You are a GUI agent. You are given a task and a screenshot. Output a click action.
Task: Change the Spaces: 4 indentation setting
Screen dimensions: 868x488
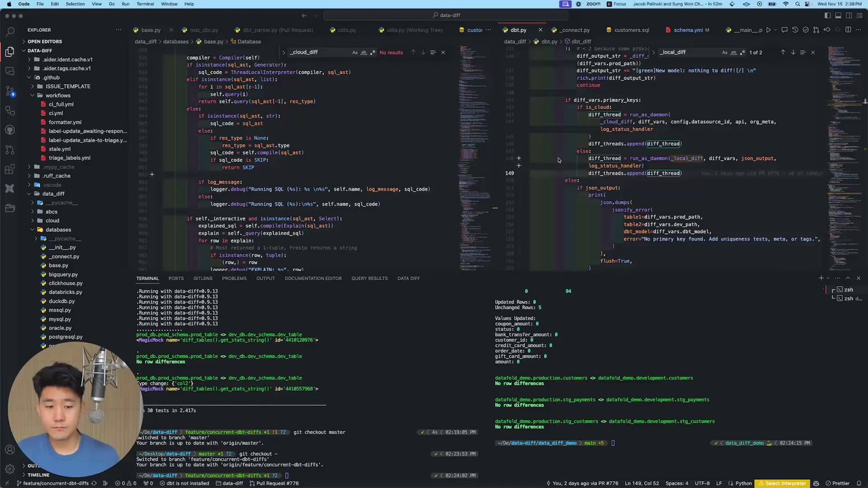click(677, 483)
